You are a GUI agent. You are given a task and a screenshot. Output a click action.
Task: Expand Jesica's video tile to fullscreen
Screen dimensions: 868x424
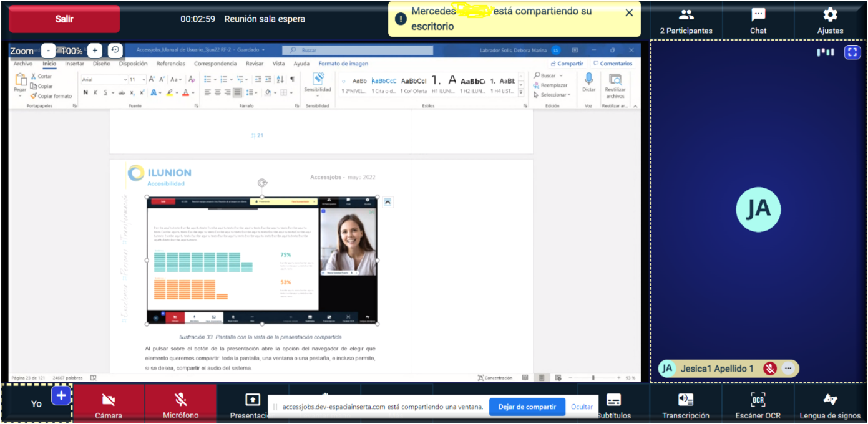tap(852, 52)
